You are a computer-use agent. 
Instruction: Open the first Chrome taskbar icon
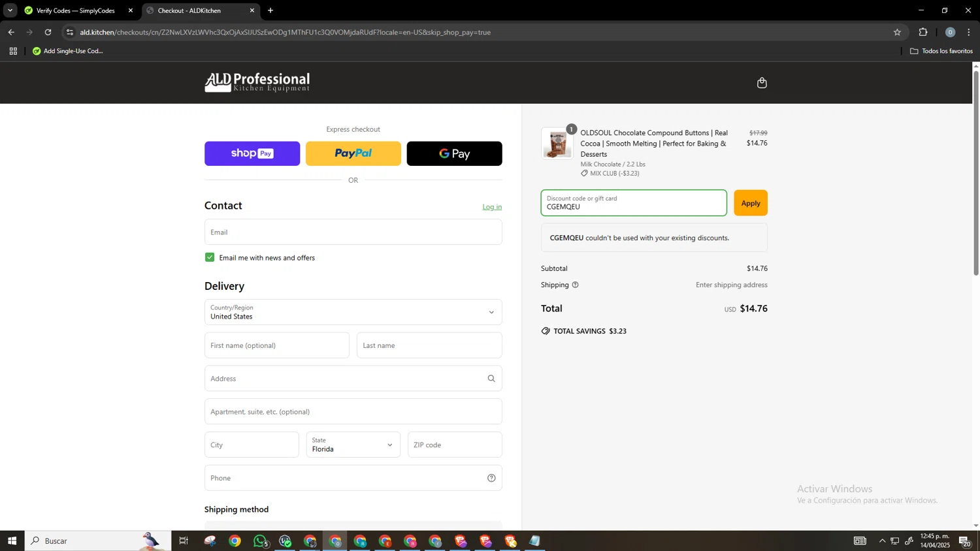(x=235, y=541)
